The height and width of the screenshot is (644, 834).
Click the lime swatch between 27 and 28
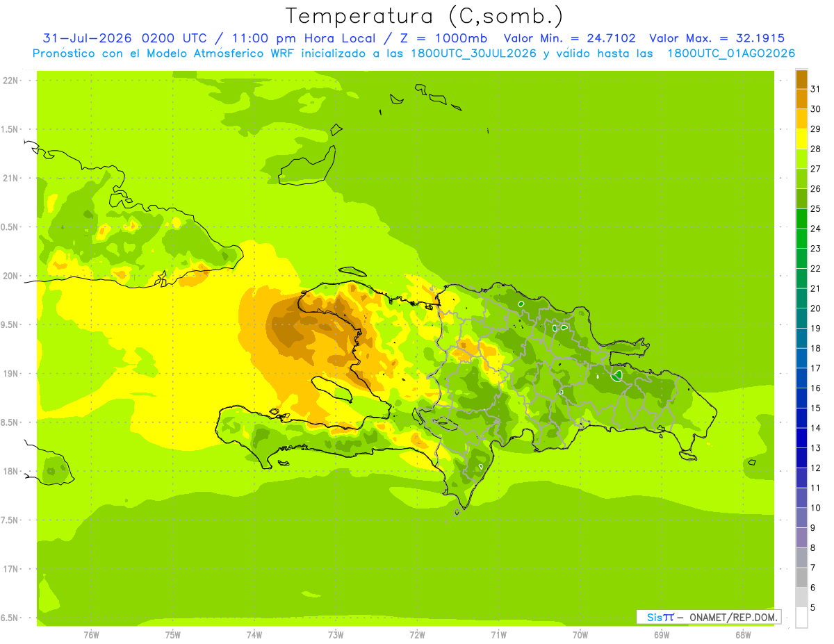click(x=801, y=159)
